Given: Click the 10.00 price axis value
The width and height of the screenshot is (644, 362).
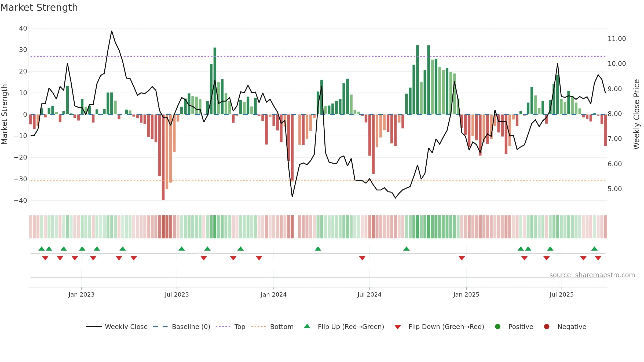Looking at the screenshot, I should click(617, 64).
